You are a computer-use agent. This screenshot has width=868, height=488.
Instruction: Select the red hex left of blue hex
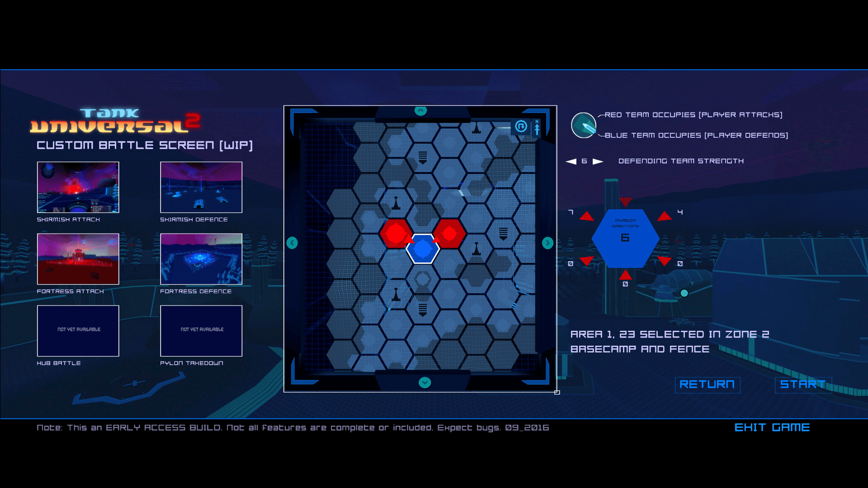click(396, 234)
